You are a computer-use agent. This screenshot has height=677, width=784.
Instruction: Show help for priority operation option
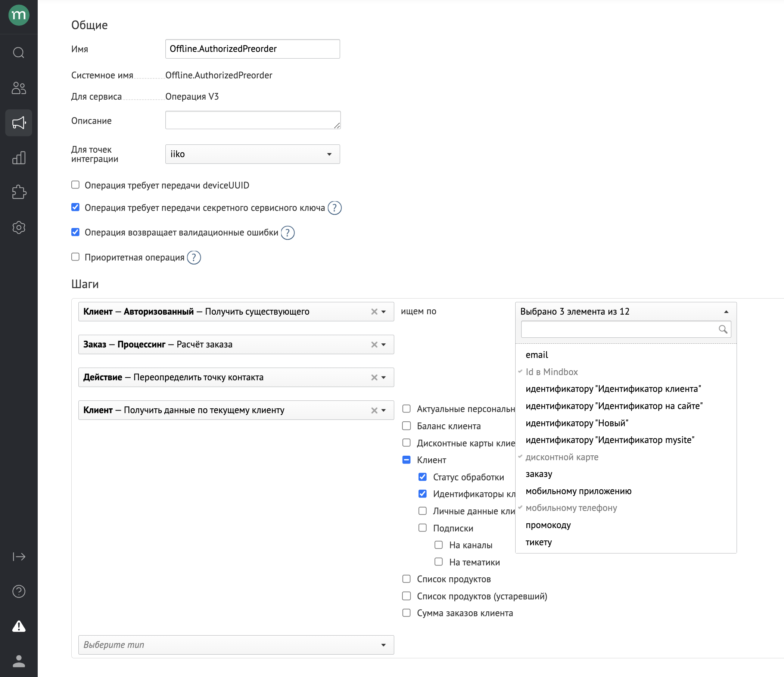194,258
